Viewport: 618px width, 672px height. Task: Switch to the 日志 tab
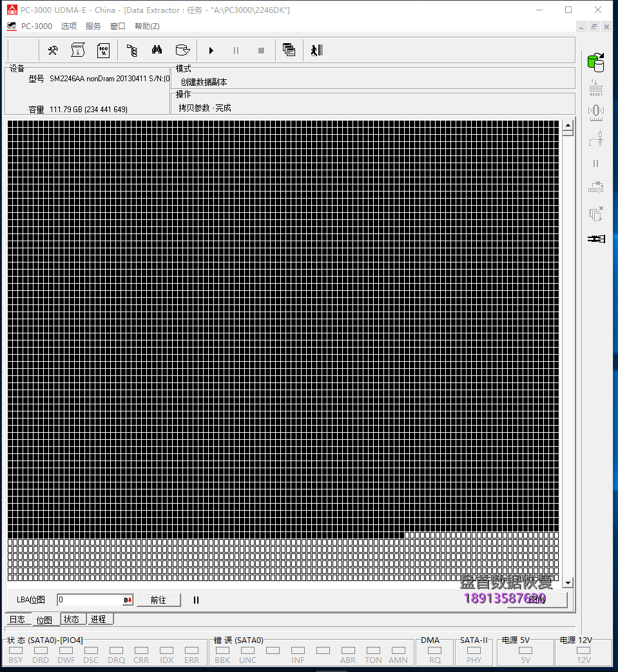tap(17, 619)
